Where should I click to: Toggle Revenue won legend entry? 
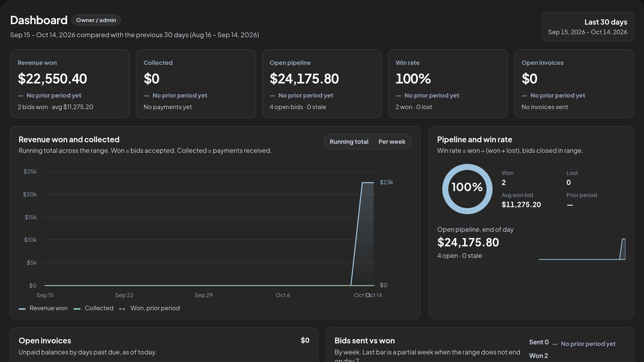coord(43,308)
